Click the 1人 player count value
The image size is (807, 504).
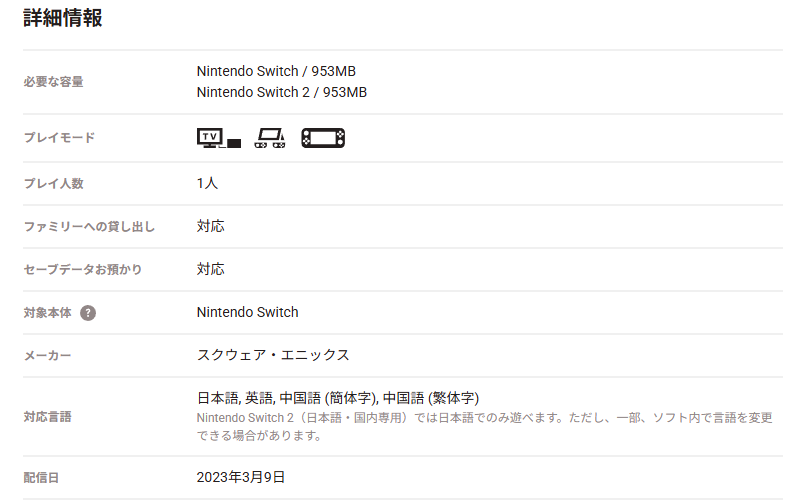pyautogui.click(x=207, y=183)
